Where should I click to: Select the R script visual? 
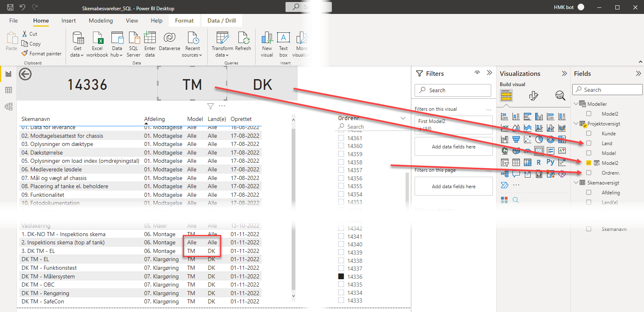coord(539,162)
